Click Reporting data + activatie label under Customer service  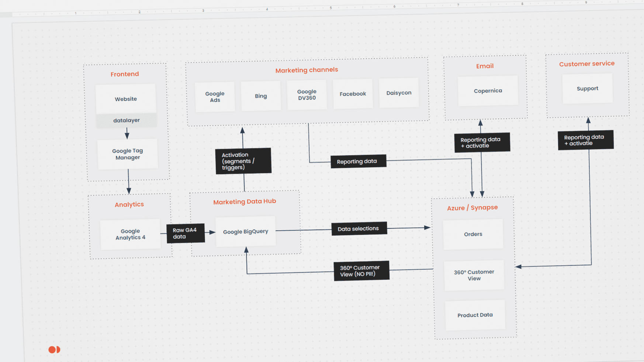pos(586,140)
